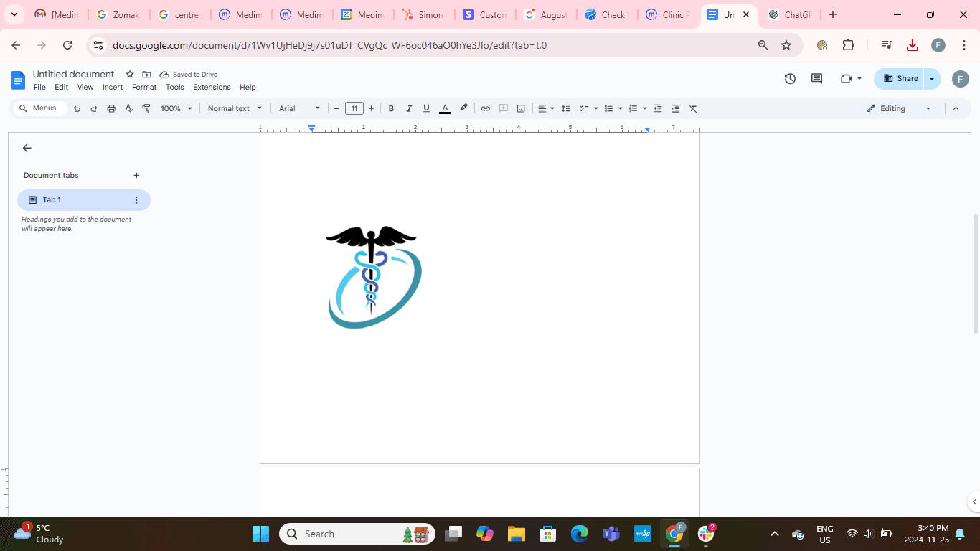Screen dimensions: 980x551
Task: Open version history clock icon
Action: [x=790, y=79]
